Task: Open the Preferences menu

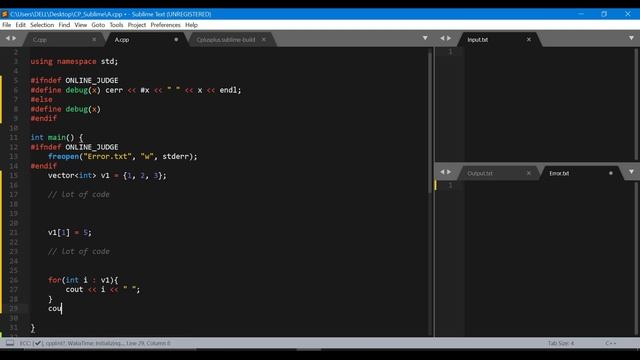Action: pyautogui.click(x=165, y=25)
